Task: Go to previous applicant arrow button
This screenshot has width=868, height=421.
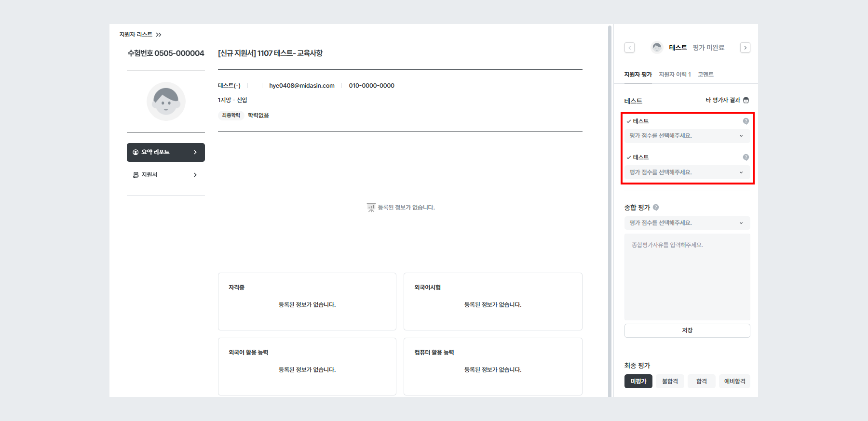Action: (x=629, y=48)
